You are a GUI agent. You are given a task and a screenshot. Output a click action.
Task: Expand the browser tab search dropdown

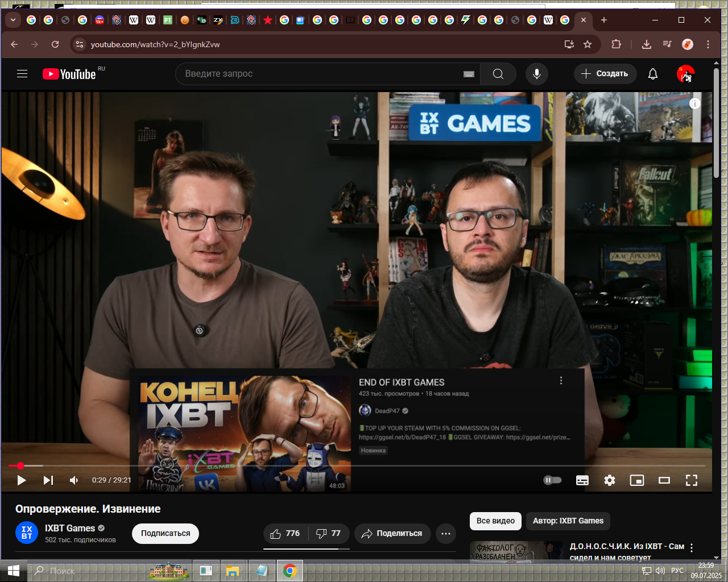point(13,20)
